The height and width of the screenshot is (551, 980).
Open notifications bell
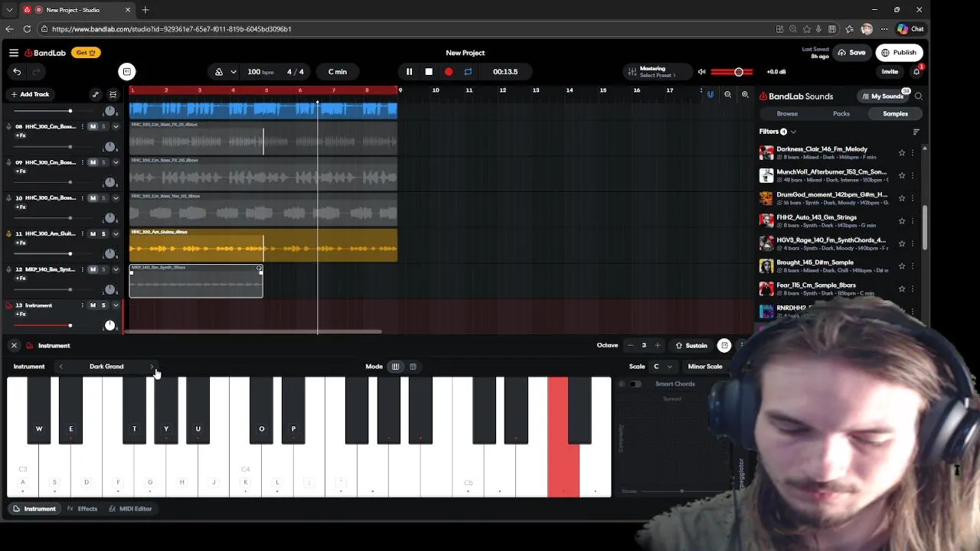pyautogui.click(x=916, y=72)
